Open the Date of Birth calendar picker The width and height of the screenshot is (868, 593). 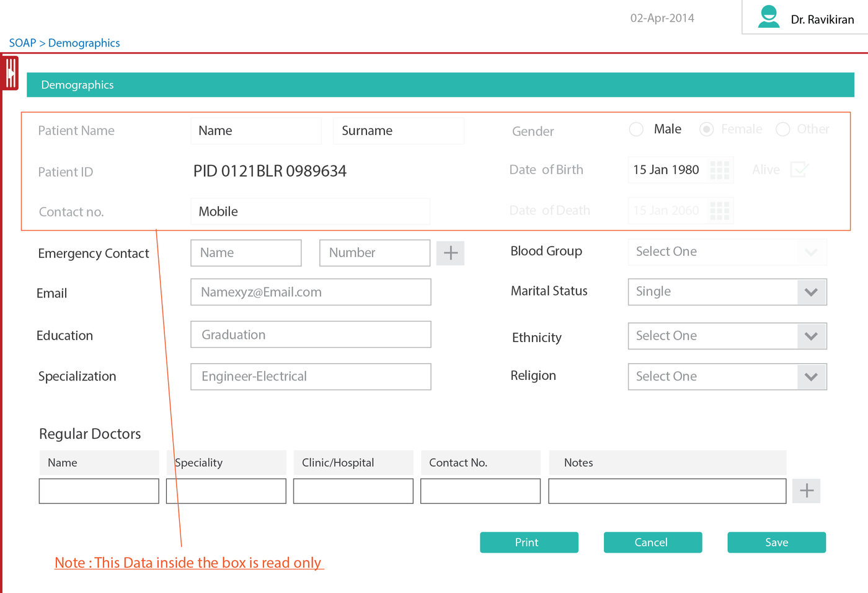tap(719, 169)
